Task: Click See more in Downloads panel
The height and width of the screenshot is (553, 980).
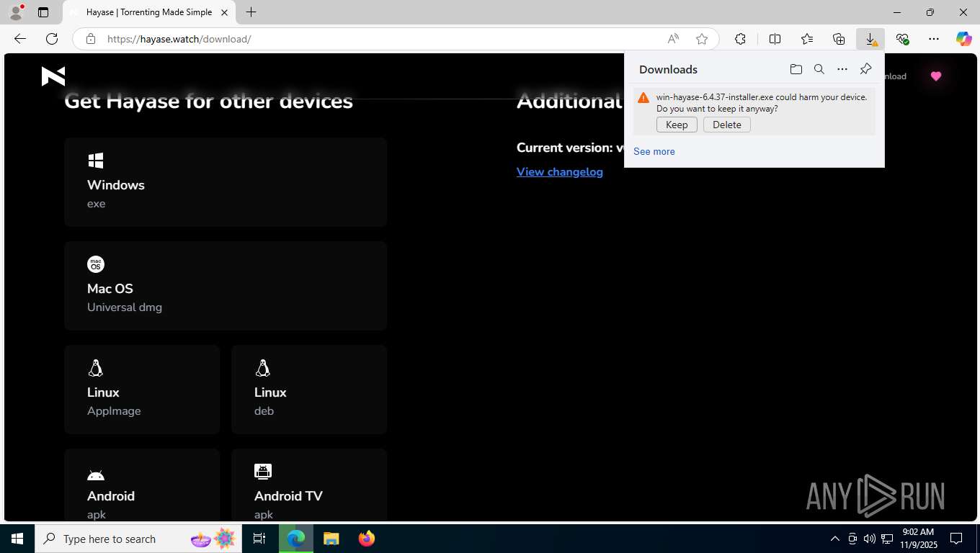Action: tap(654, 151)
